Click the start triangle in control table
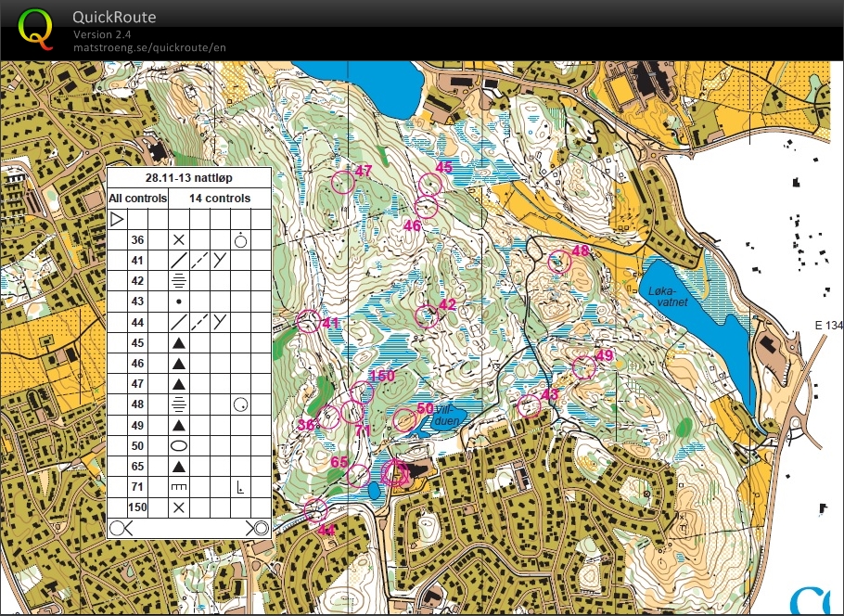This screenshot has width=844, height=616. click(117, 220)
